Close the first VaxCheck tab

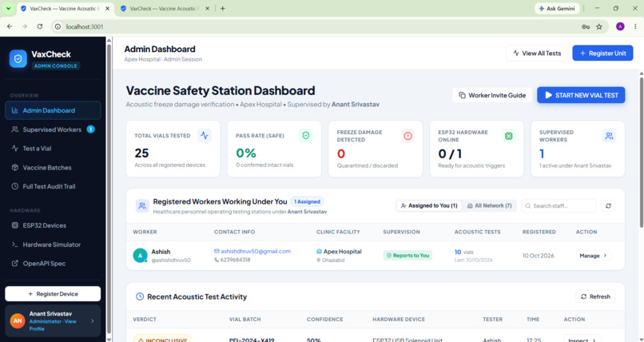(108, 8)
